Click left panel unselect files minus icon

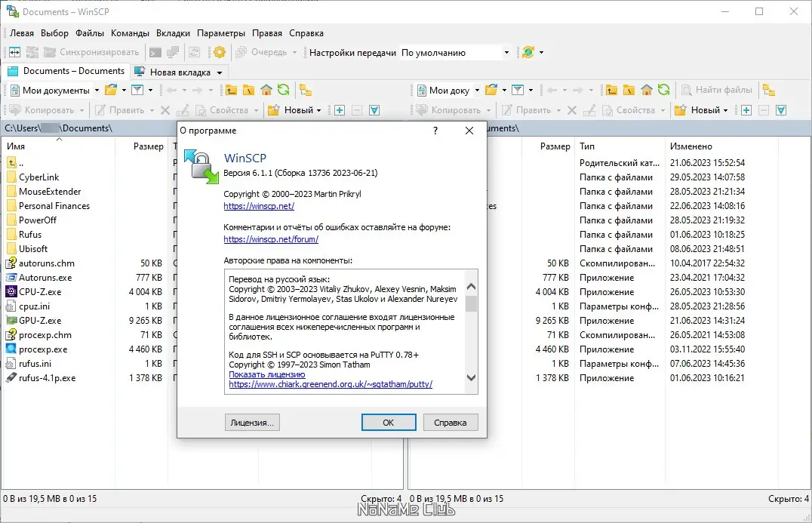357,110
